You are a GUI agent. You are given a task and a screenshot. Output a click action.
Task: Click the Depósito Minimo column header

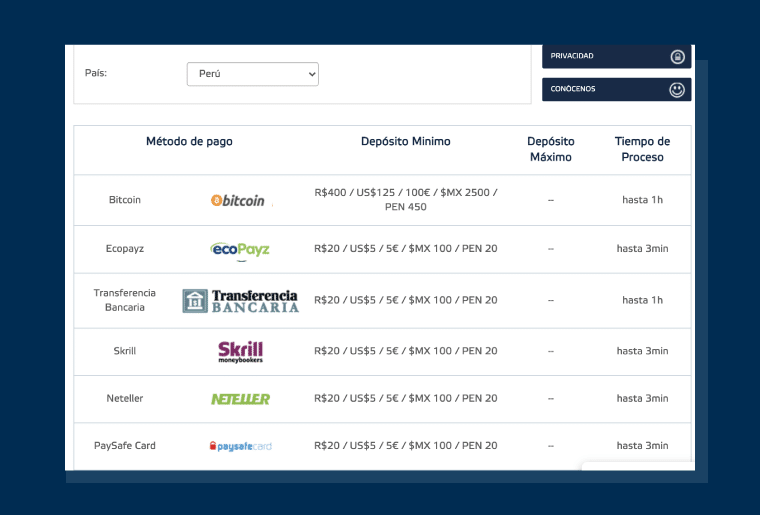click(406, 141)
